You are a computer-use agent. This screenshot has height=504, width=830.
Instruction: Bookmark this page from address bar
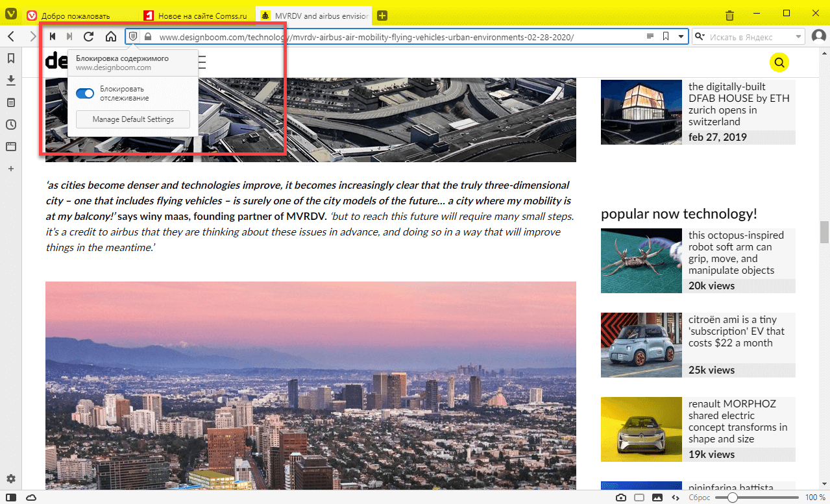coord(666,37)
